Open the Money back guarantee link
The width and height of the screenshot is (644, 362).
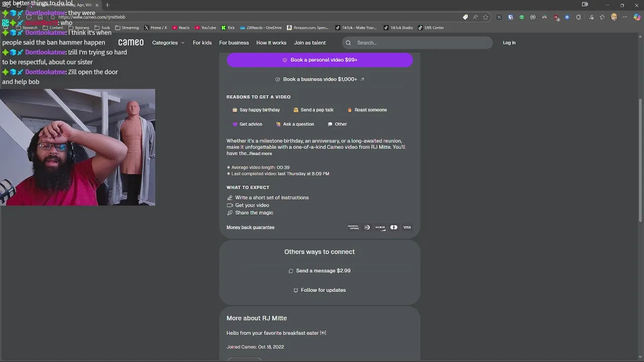pyautogui.click(x=250, y=227)
